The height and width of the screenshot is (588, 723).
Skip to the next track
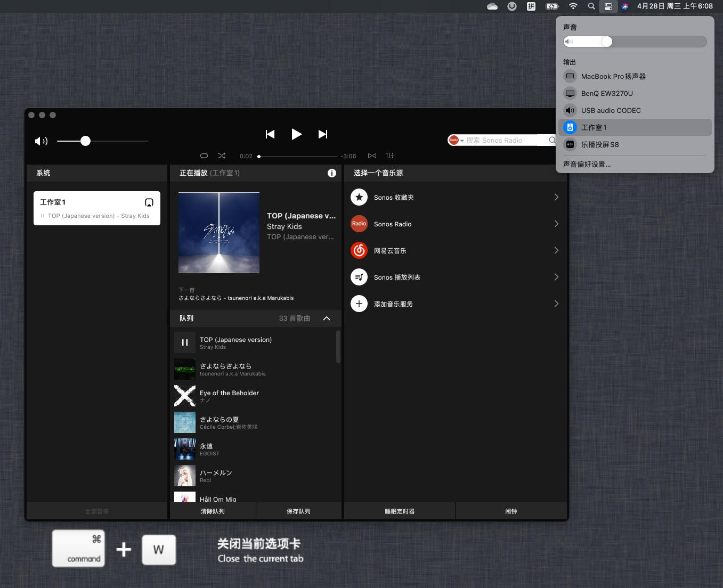click(323, 134)
